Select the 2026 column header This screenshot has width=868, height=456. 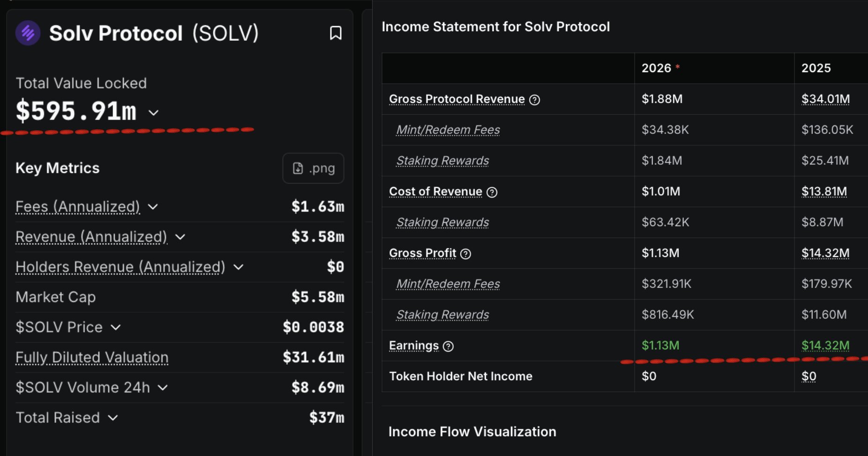[x=656, y=68]
